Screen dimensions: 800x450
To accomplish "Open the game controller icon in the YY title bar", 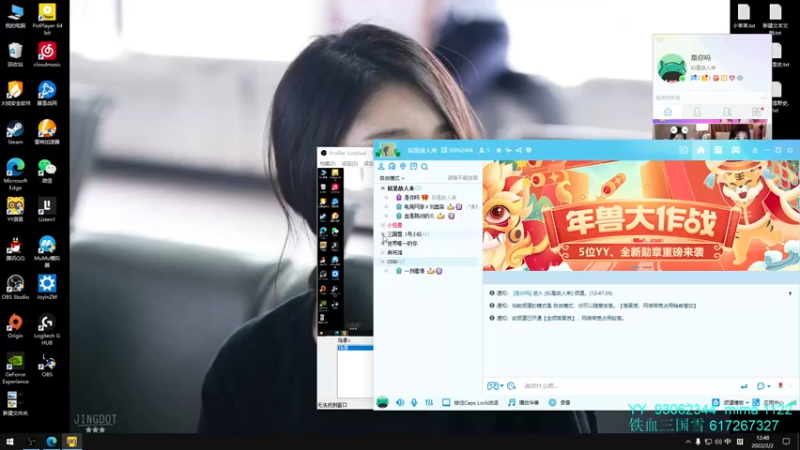I will (x=735, y=150).
